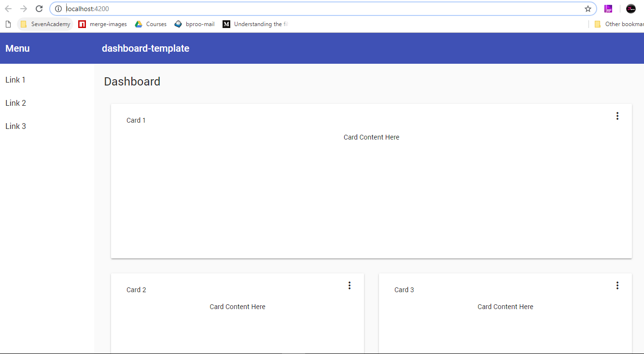Open the Courses bookmark

151,24
